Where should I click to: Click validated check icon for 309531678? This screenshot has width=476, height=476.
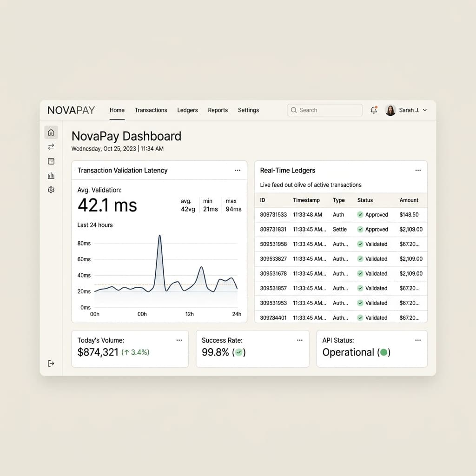point(360,273)
